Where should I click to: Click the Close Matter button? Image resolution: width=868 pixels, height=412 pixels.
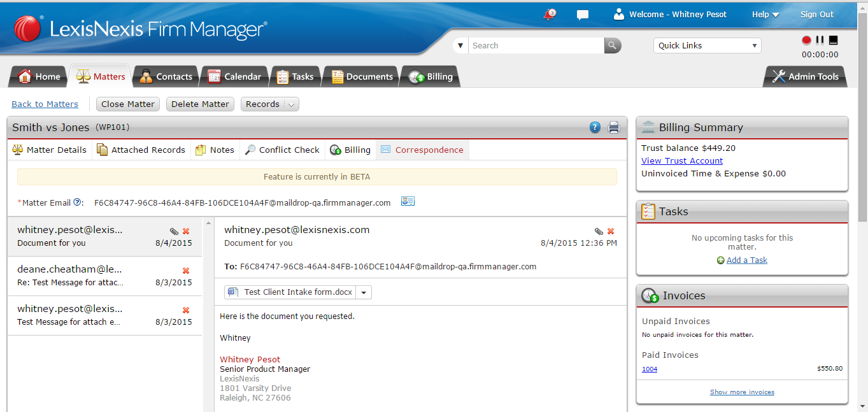tap(128, 104)
